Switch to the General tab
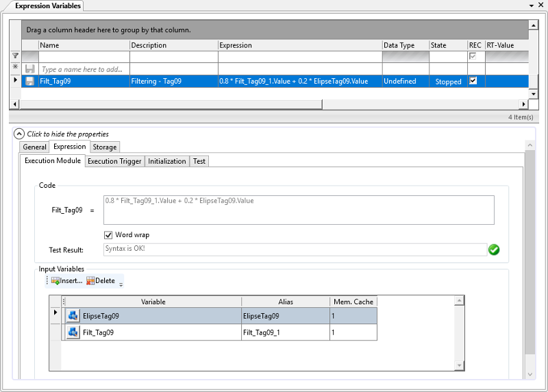Viewport: 548px width, 392px height. click(x=35, y=147)
